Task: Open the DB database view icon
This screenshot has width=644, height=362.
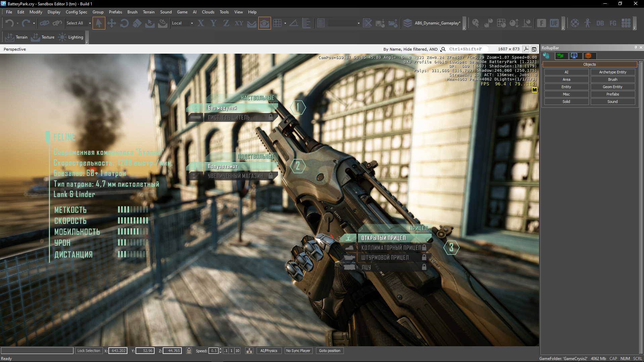Action: 600,23
